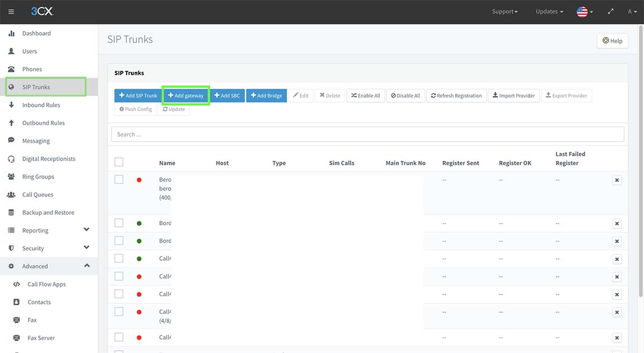Collapse the Advanced sidebar section
The image size is (644, 353).
point(86,266)
